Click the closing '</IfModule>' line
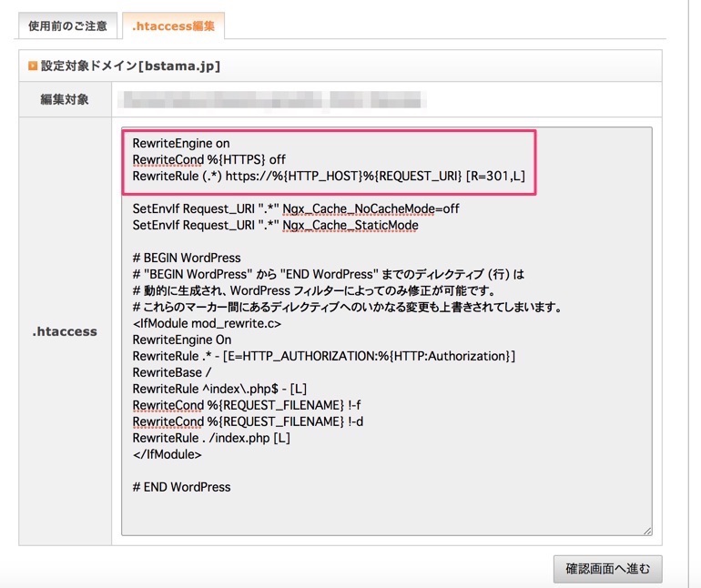The image size is (701, 588). 167,454
